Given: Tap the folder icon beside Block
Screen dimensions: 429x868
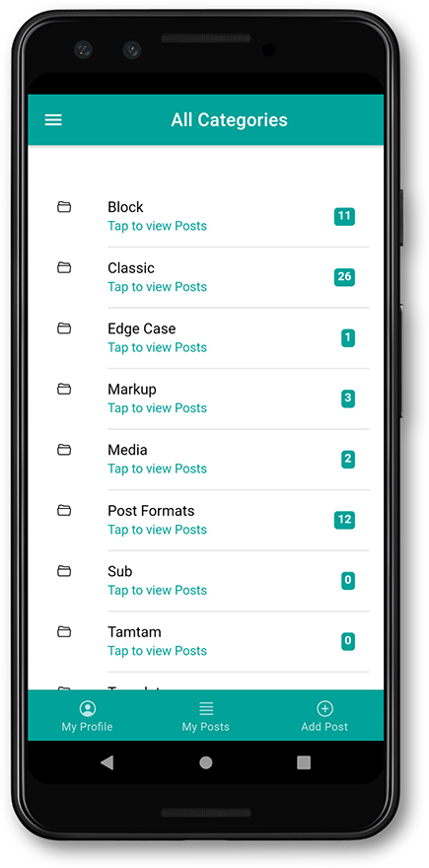Looking at the screenshot, I should pos(64,207).
